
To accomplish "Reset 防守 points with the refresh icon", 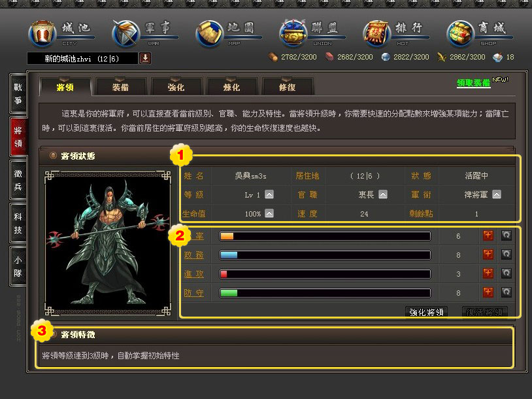I will [507, 292].
